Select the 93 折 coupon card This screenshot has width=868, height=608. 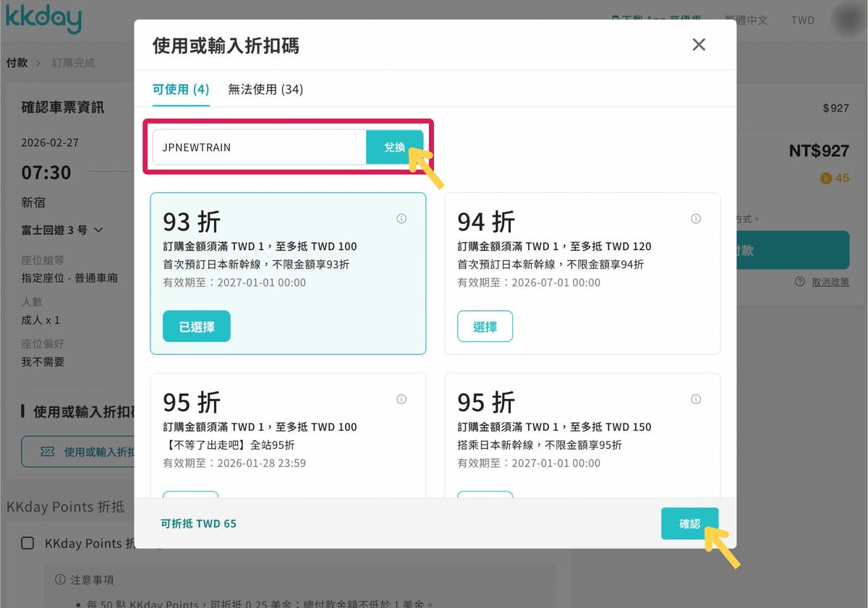(x=288, y=273)
